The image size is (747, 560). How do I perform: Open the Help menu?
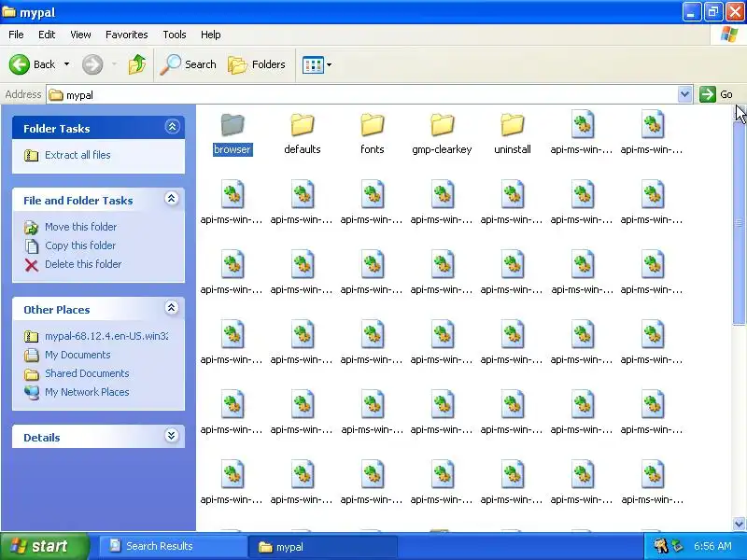click(211, 35)
